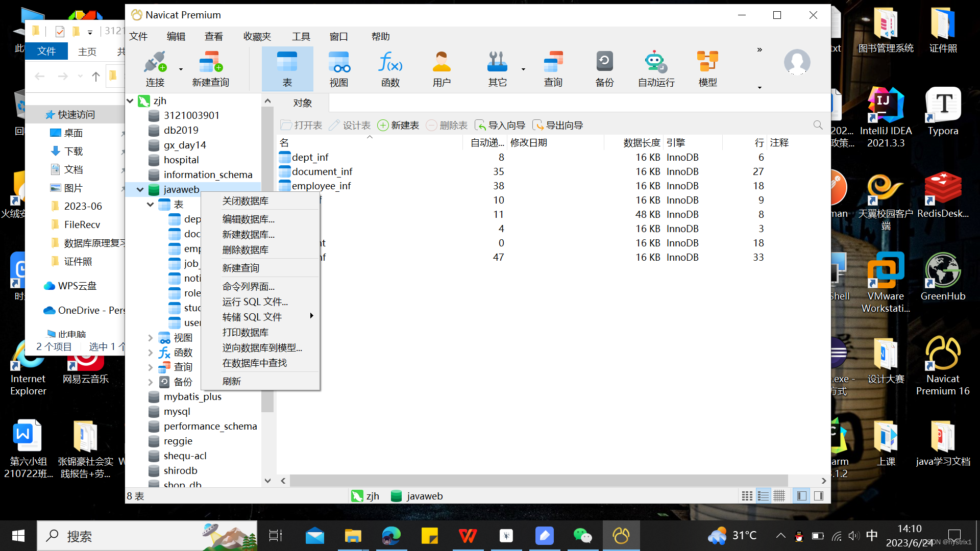
Task: Click the 导入向导 button
Action: point(500,126)
